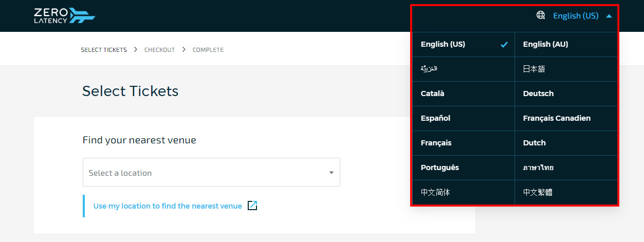Switch language to Español
The image size is (644, 242).
tap(464, 118)
